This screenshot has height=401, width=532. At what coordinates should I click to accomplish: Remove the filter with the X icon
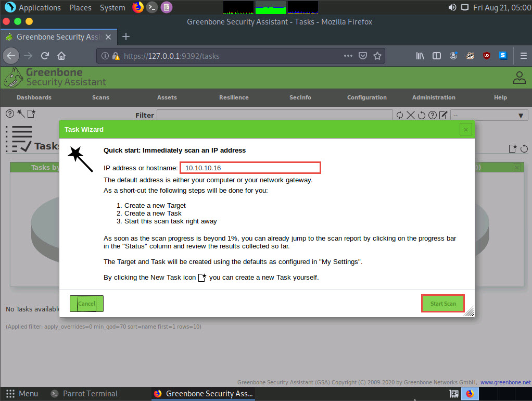point(411,115)
